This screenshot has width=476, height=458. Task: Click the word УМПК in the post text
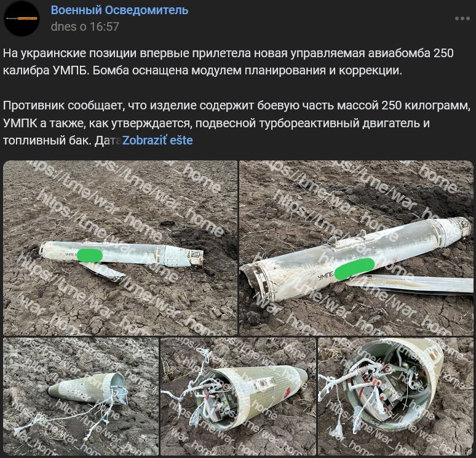[x=21, y=123]
